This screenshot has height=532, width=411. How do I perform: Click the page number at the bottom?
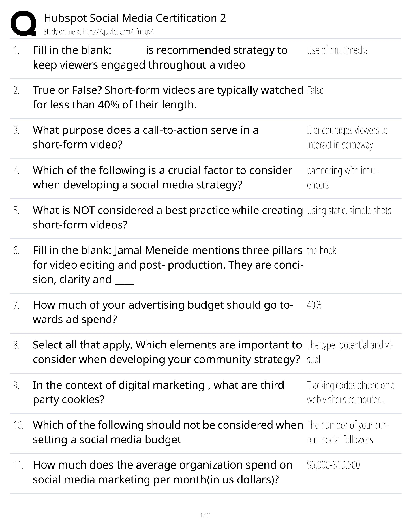coord(205,515)
